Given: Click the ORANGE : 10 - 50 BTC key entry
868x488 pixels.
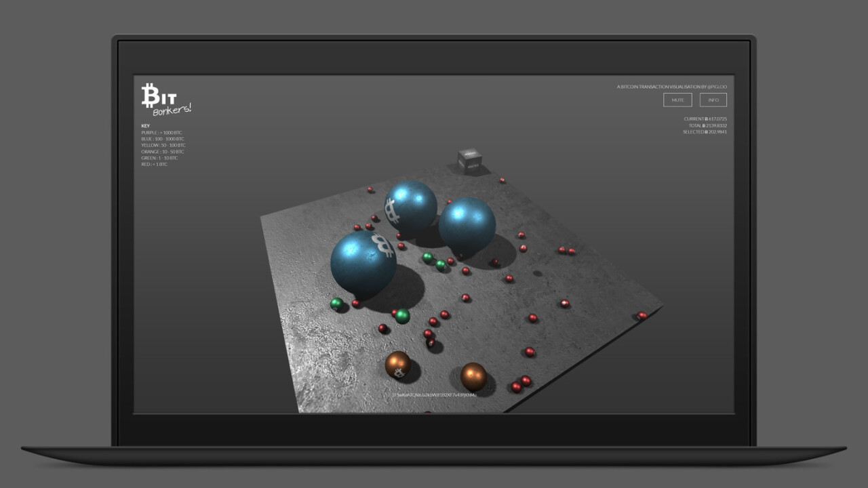Looking at the screenshot, I should click(x=163, y=152).
